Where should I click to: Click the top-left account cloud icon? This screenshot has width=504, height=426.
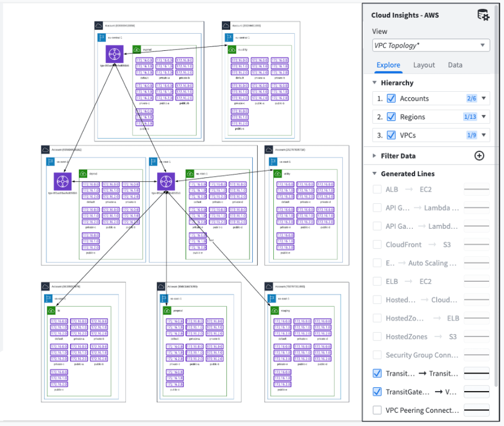[99, 25]
